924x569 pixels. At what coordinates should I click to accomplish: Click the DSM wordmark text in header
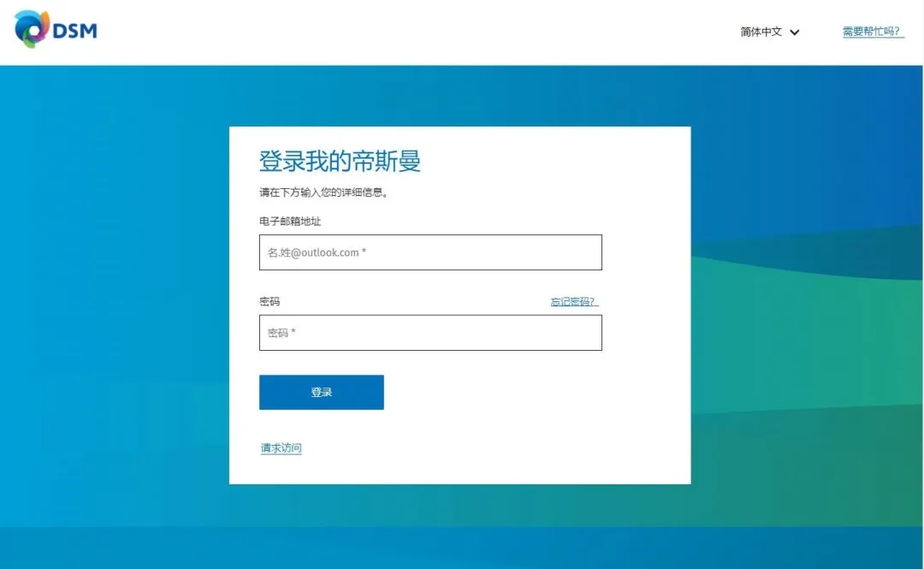[75, 32]
